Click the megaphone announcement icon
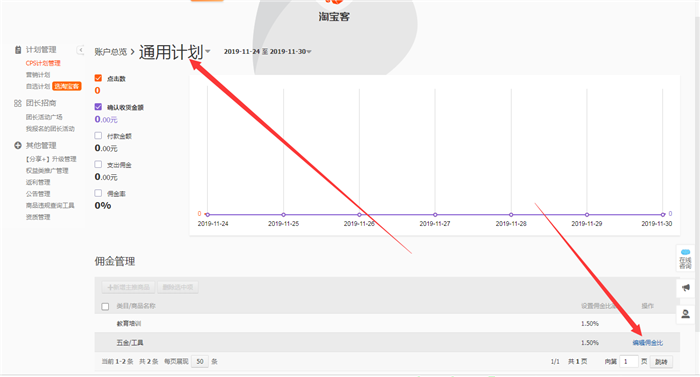 [686, 288]
